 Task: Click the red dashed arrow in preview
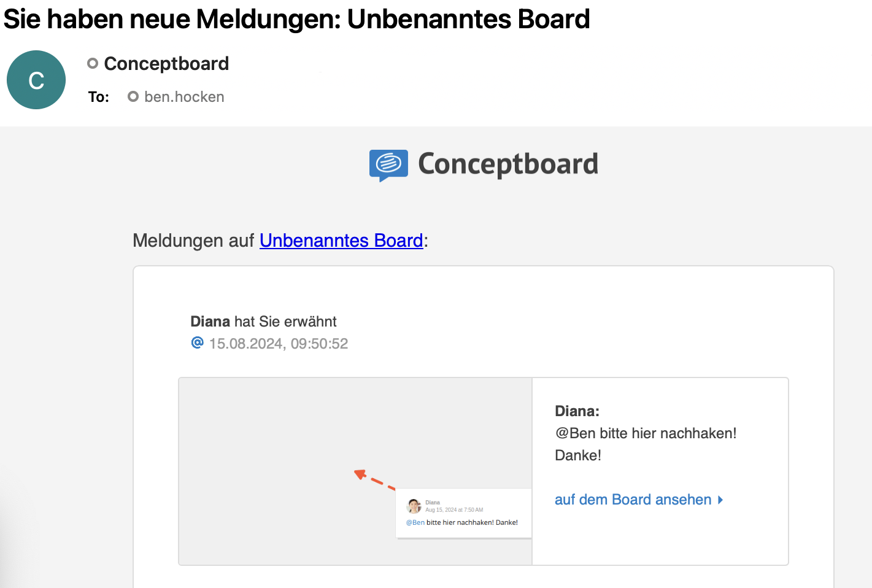374,479
